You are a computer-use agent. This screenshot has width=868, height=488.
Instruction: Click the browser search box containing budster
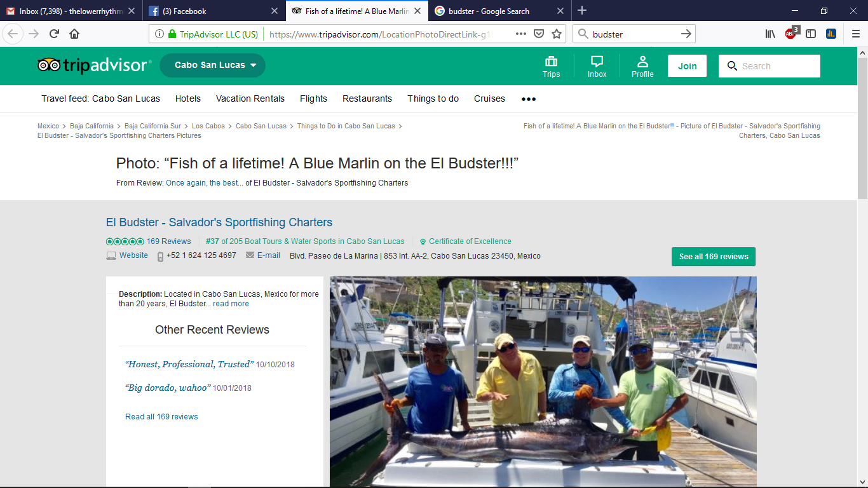634,34
